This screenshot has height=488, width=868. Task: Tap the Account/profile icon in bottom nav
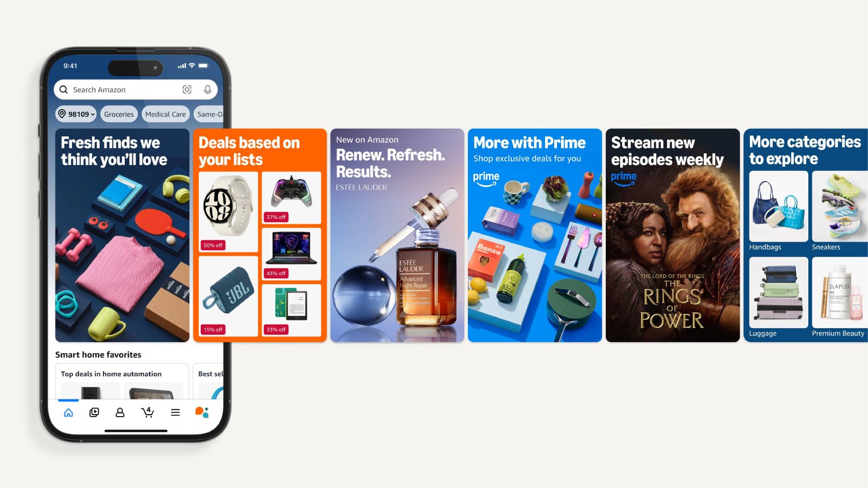point(120,412)
